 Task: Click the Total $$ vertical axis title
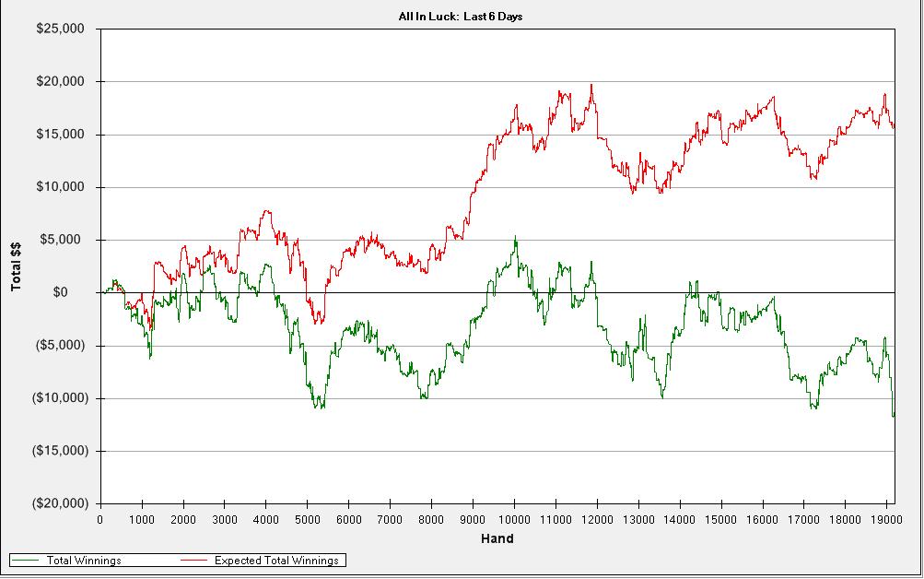coord(16,266)
